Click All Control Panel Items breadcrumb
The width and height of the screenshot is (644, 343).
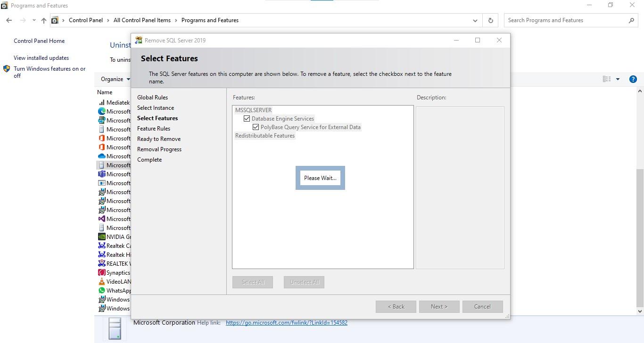[x=142, y=20]
